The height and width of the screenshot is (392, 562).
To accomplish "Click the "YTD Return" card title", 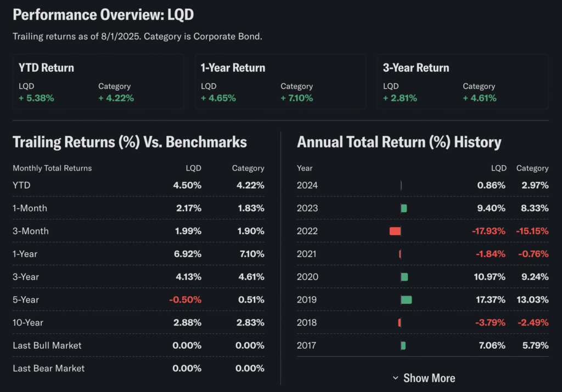I will [46, 67].
